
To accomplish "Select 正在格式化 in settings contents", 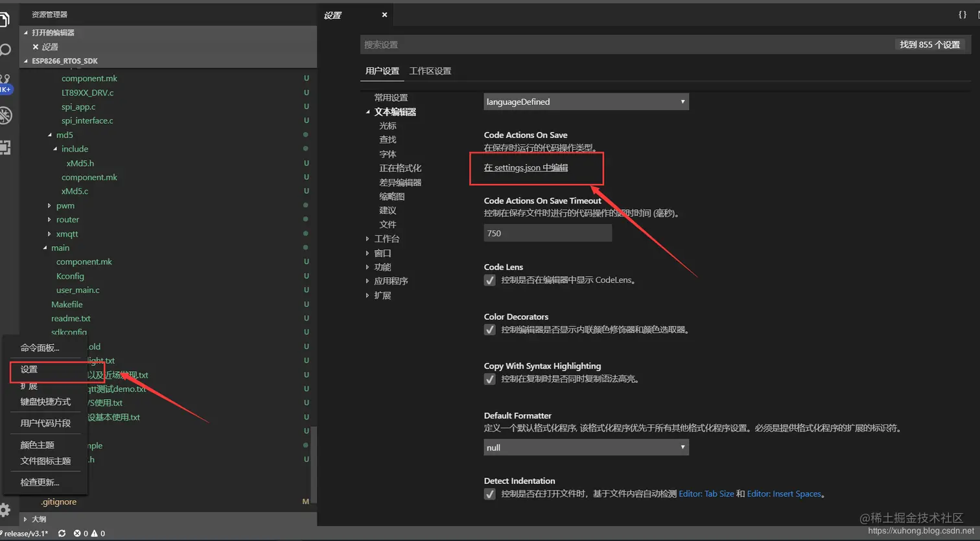I will click(400, 168).
